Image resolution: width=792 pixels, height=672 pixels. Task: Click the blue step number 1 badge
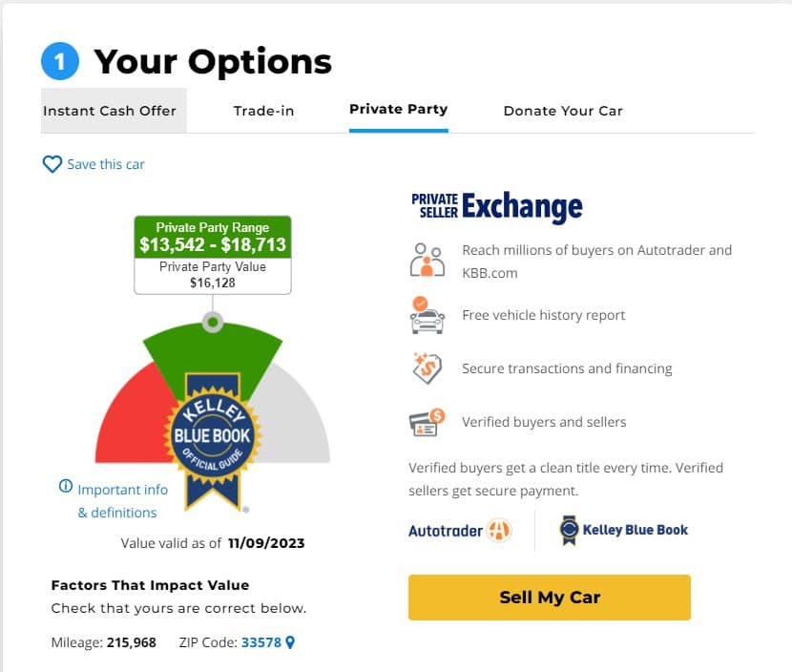60,61
